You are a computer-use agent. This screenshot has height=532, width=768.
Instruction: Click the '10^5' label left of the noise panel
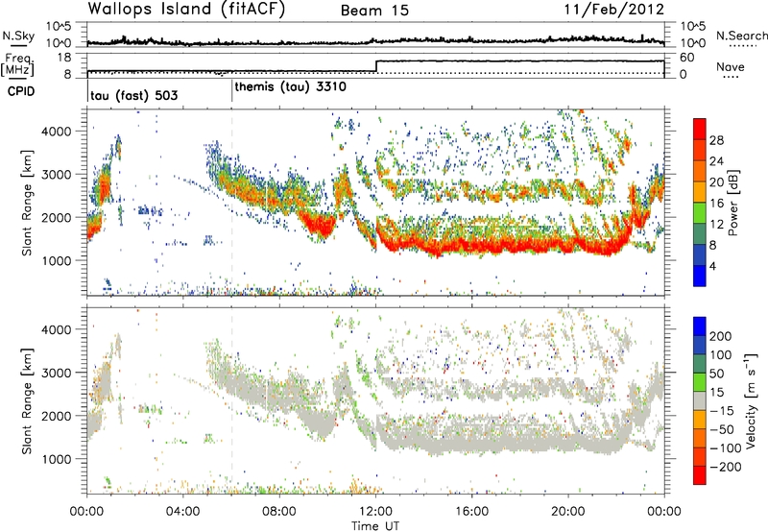click(59, 26)
